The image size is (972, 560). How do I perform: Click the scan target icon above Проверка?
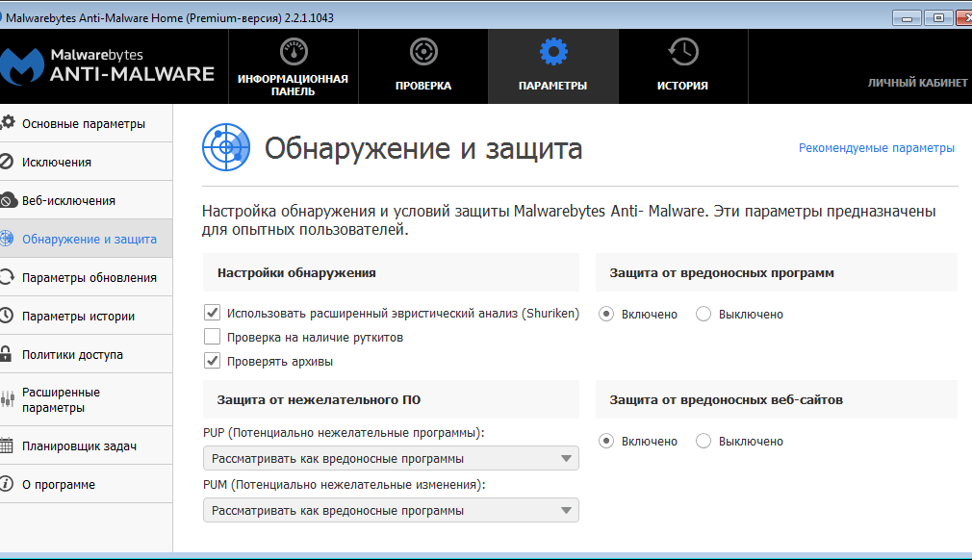pyautogui.click(x=423, y=52)
